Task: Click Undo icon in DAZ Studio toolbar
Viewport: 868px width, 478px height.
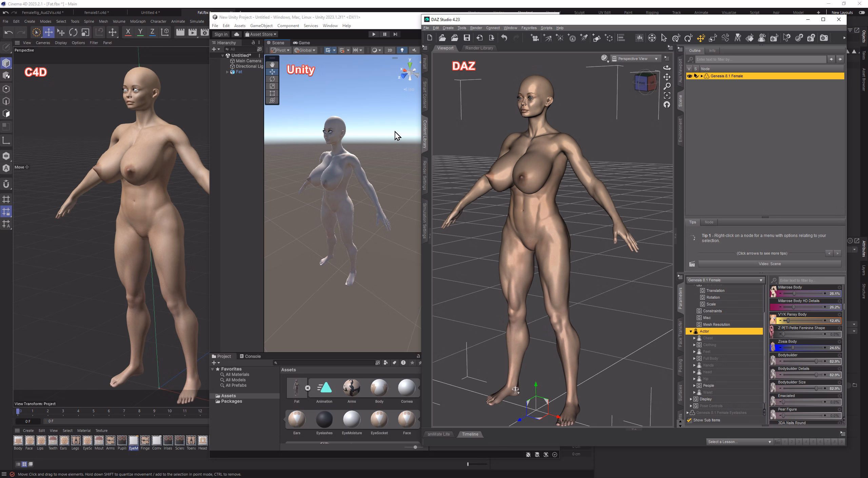Action: point(504,38)
